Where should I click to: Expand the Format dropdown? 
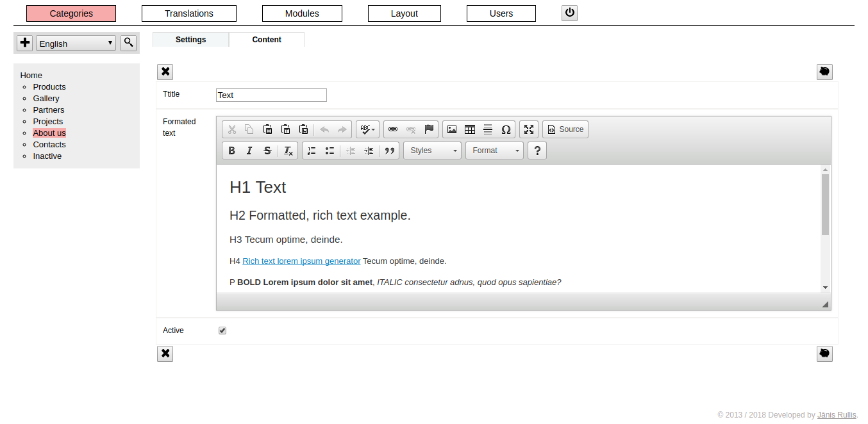[494, 151]
